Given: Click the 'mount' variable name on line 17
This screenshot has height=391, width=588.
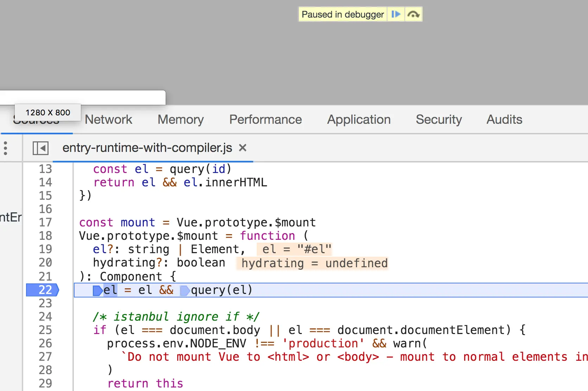Looking at the screenshot, I should (x=138, y=223).
